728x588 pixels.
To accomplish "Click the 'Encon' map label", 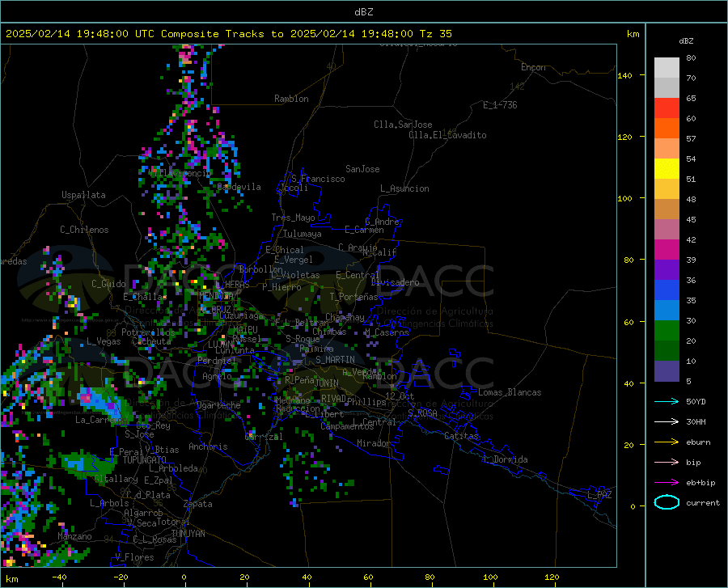I will click(x=533, y=67).
